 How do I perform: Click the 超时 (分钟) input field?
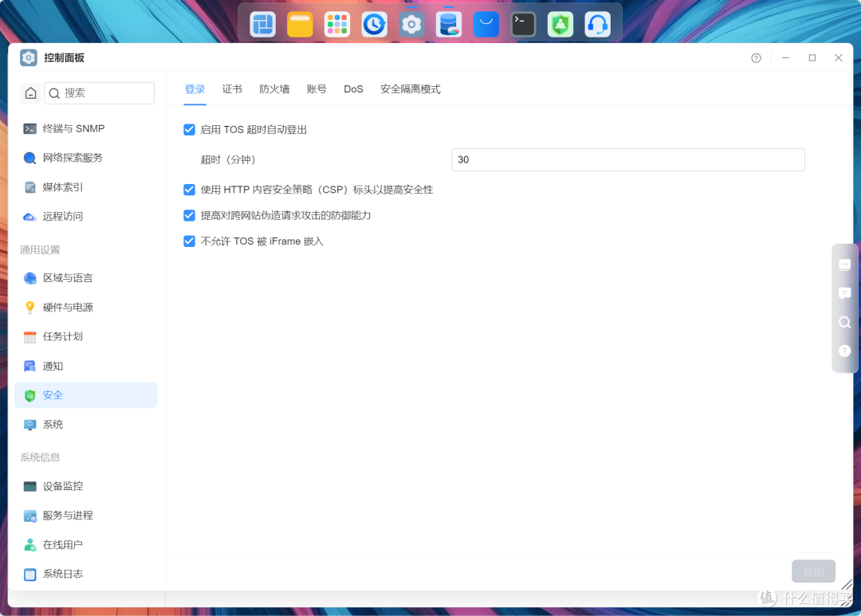tap(628, 159)
